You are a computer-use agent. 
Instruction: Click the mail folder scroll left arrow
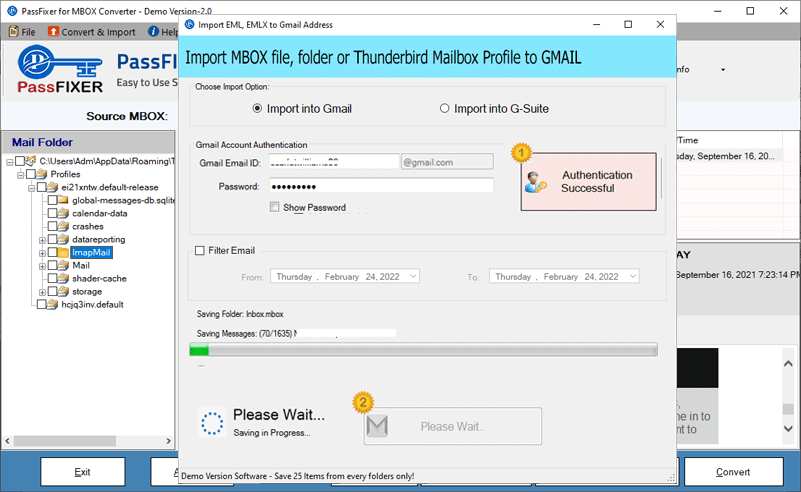click(x=8, y=440)
